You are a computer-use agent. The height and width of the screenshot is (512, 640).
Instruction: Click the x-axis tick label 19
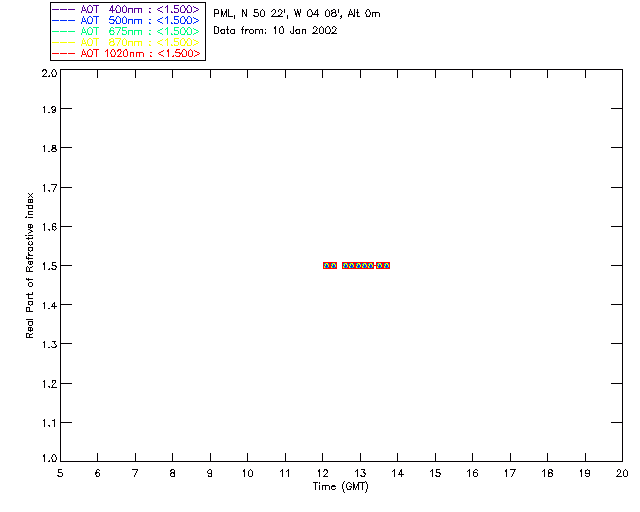pyautogui.click(x=585, y=473)
